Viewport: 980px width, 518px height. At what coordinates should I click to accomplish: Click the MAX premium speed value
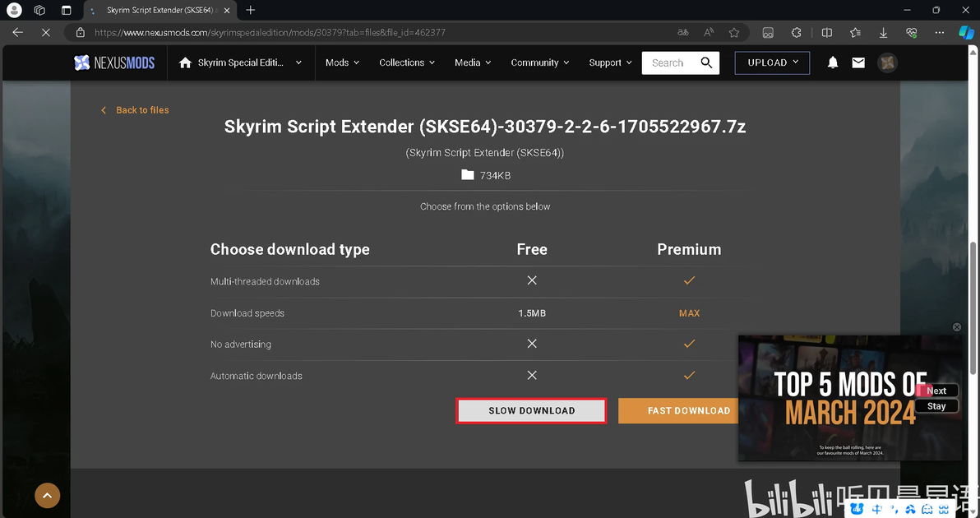tap(690, 313)
